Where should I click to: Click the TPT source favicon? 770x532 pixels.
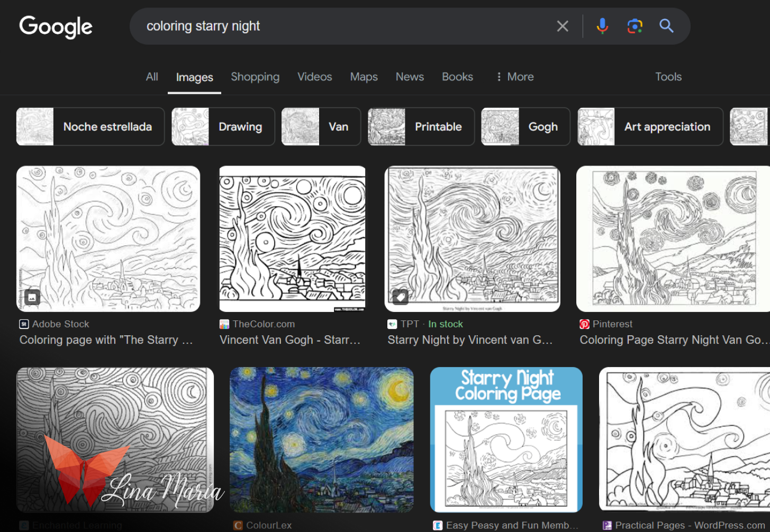[392, 324]
